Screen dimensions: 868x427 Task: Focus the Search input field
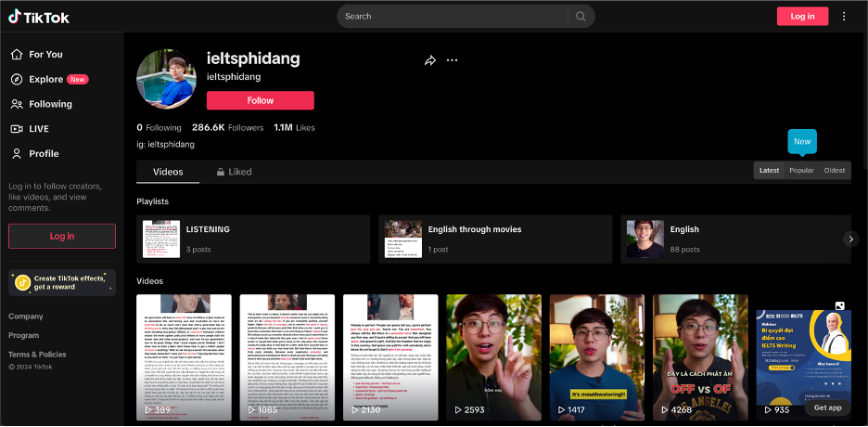pyautogui.click(x=453, y=17)
